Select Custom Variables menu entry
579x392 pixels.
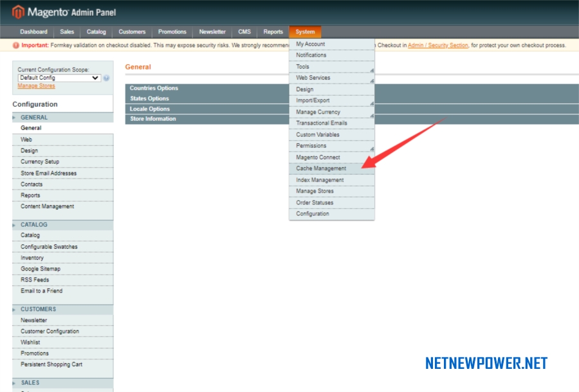(331, 134)
